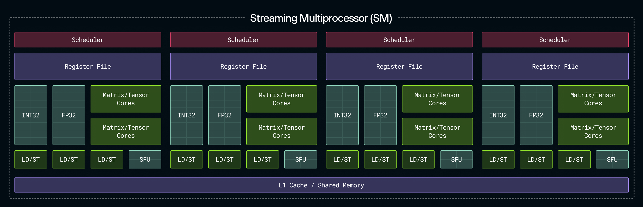The image size is (644, 210).
Task: Select the first FP32 unit
Action: (x=69, y=115)
